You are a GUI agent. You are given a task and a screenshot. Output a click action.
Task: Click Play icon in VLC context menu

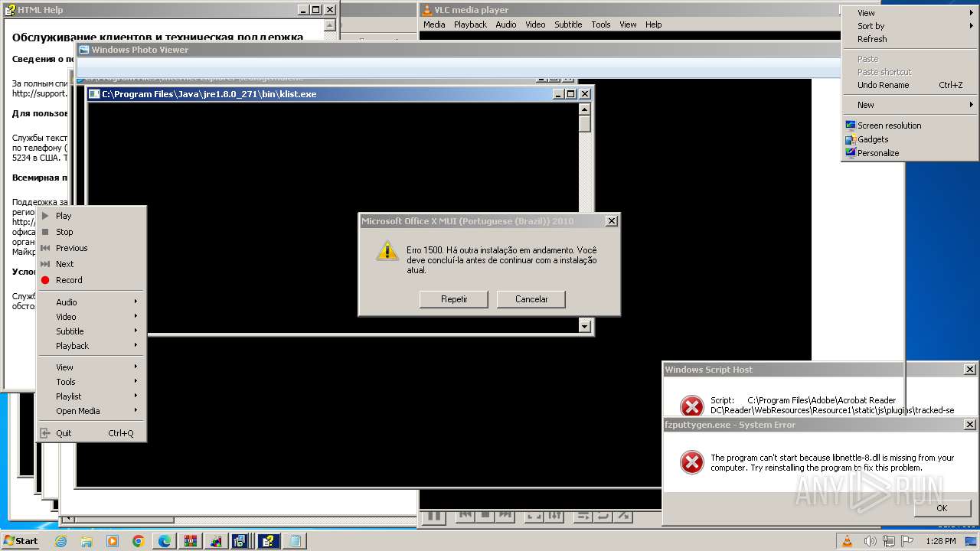(x=45, y=216)
